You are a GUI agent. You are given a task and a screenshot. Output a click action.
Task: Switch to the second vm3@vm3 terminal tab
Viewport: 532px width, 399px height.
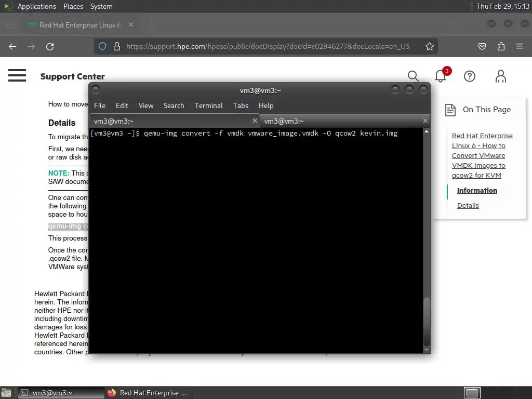coord(345,121)
